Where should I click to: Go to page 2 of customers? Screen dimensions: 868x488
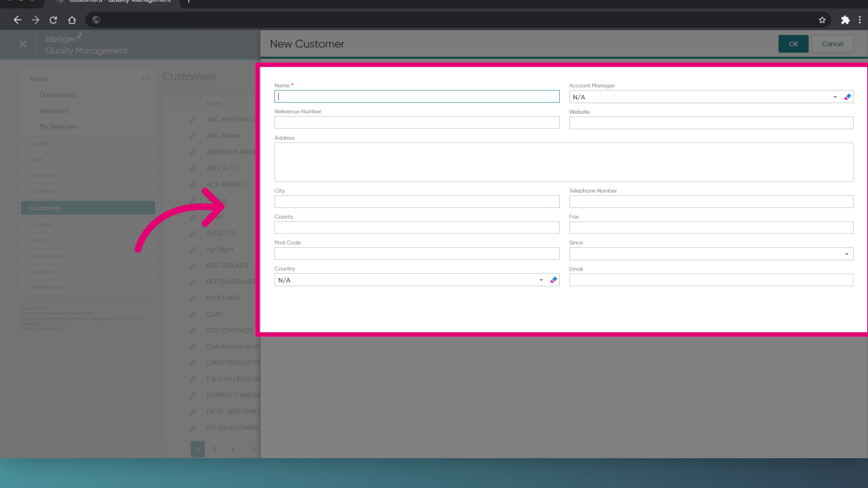(215, 449)
